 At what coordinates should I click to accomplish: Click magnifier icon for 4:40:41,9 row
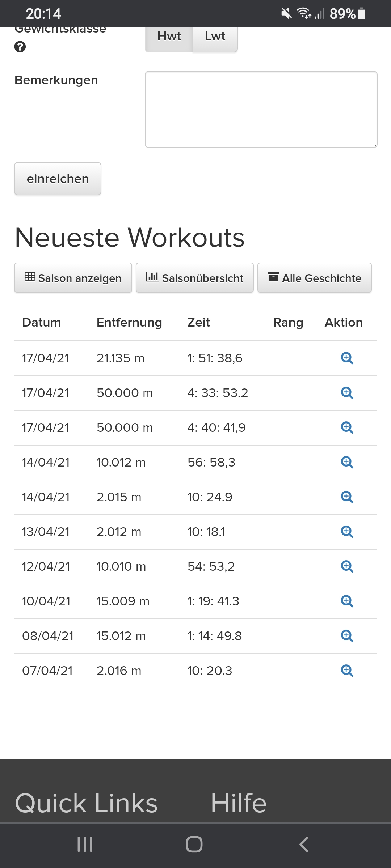pos(347,427)
